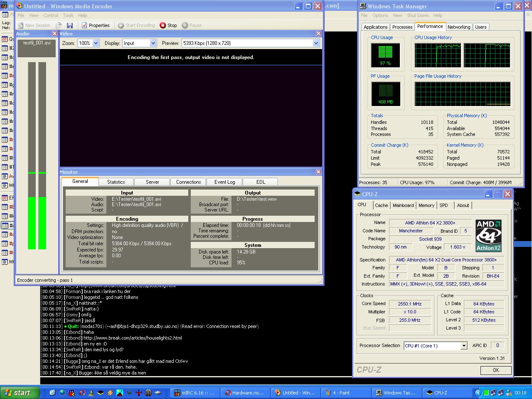Click the red cross-shaped Quick Launch icon
This screenshot has height=399, width=532.
click(139, 392)
